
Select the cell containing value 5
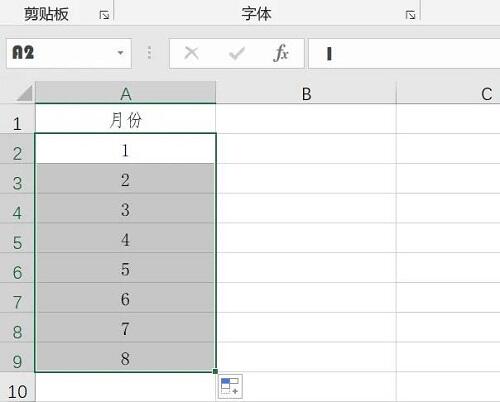coord(125,268)
